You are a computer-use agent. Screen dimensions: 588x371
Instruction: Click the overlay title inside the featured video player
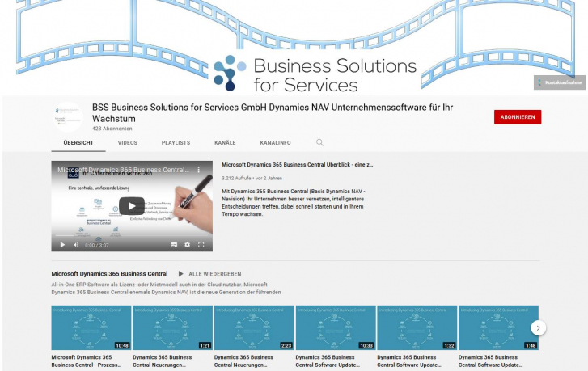[x=124, y=170]
